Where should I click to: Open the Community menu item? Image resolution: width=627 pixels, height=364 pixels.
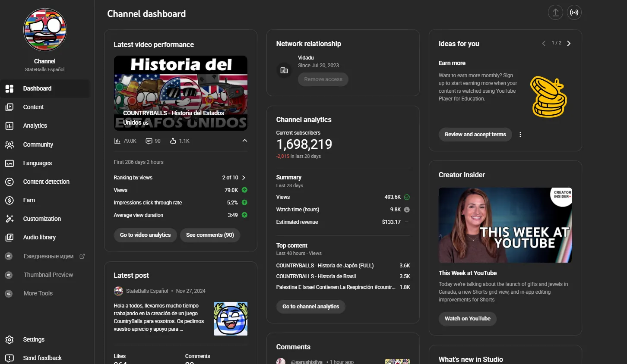(x=45, y=144)
